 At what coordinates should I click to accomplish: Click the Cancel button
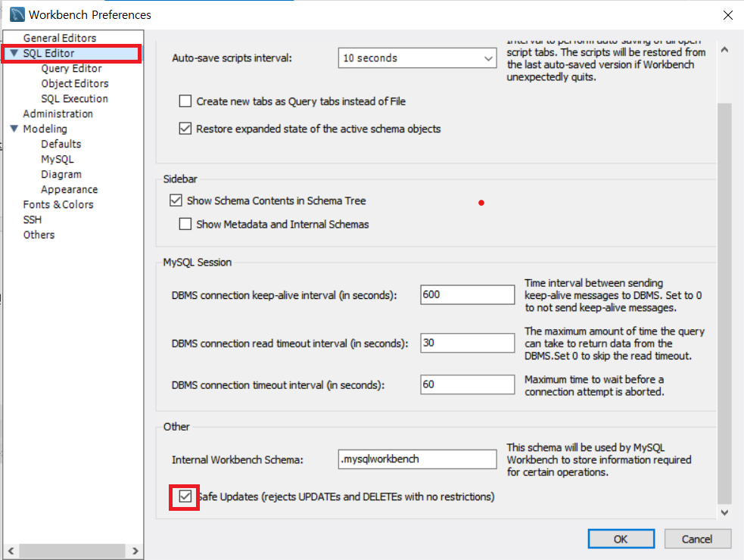pyautogui.click(x=697, y=539)
